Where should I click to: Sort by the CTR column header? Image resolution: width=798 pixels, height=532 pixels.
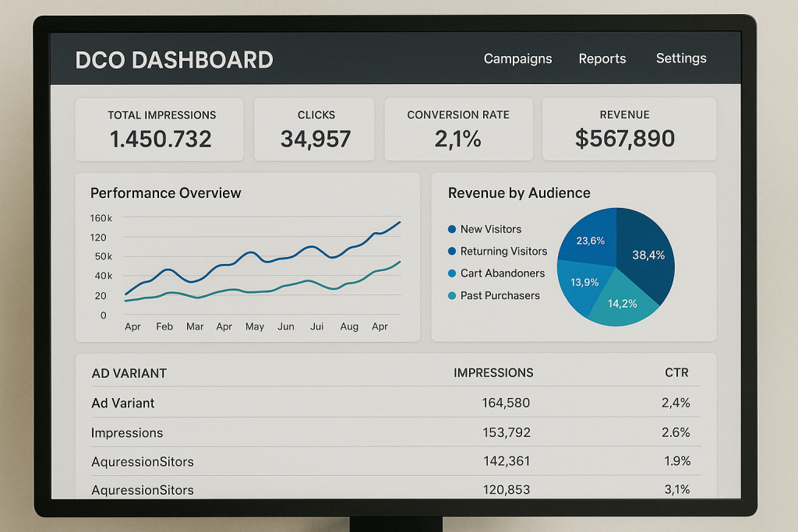(x=676, y=373)
